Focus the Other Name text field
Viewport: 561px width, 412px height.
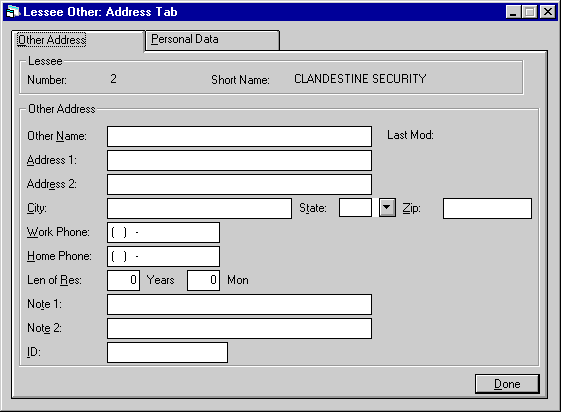tap(239, 136)
